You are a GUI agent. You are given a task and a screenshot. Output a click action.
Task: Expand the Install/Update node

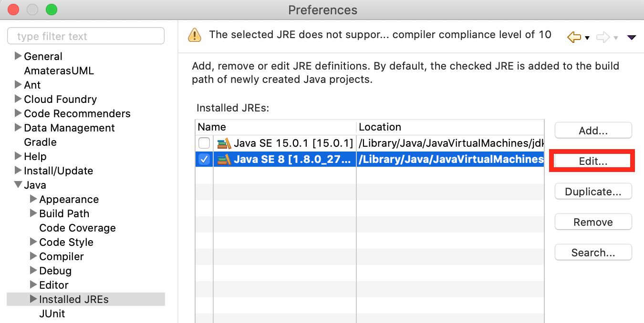18,170
